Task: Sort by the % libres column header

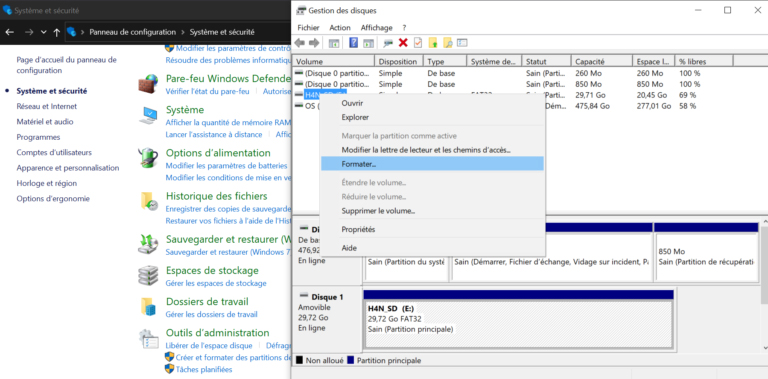Action: pos(704,62)
